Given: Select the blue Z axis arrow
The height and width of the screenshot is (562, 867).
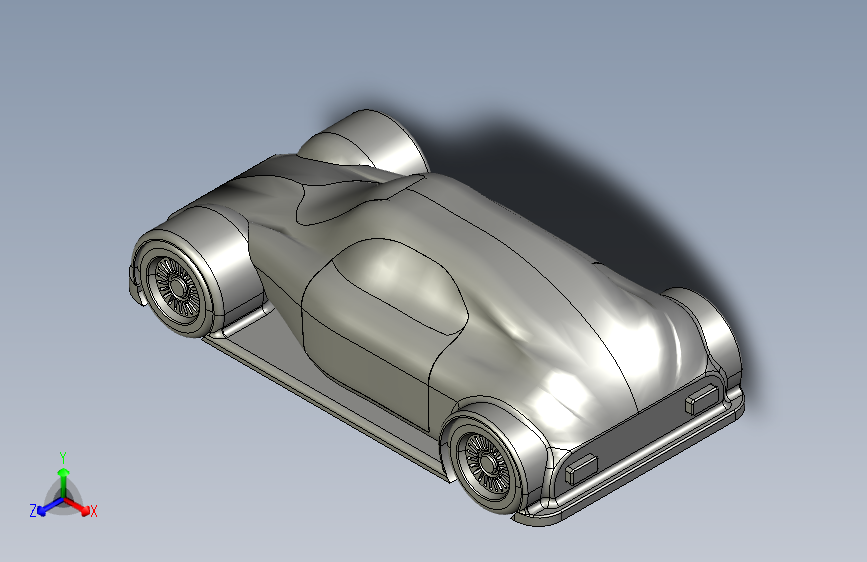Looking at the screenshot, I should coord(50,506).
